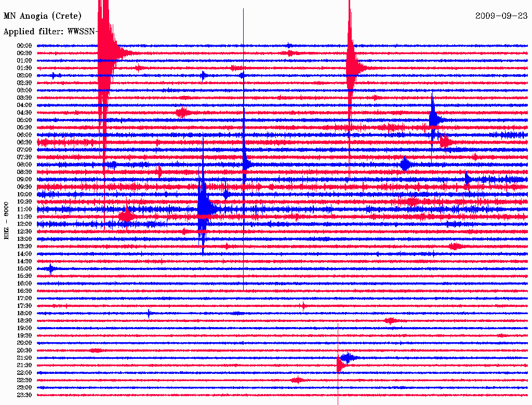532x405 pixels.
Task: Select the '09:30' time label
Action: click(24, 187)
